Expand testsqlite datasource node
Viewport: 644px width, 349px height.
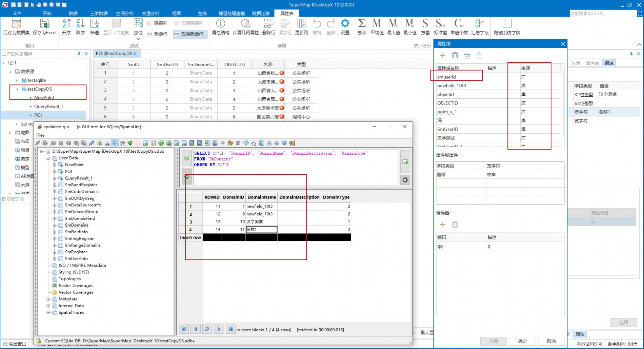coord(17,80)
